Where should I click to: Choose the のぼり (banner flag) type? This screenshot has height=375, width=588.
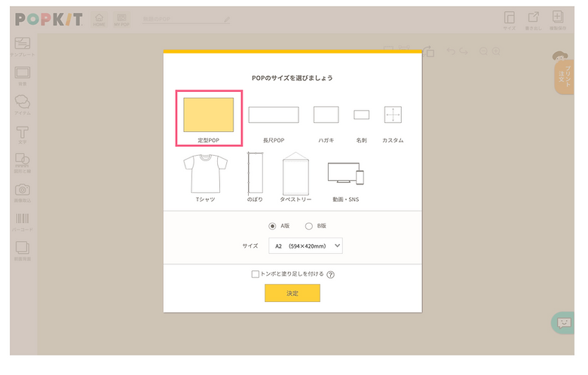click(x=255, y=177)
